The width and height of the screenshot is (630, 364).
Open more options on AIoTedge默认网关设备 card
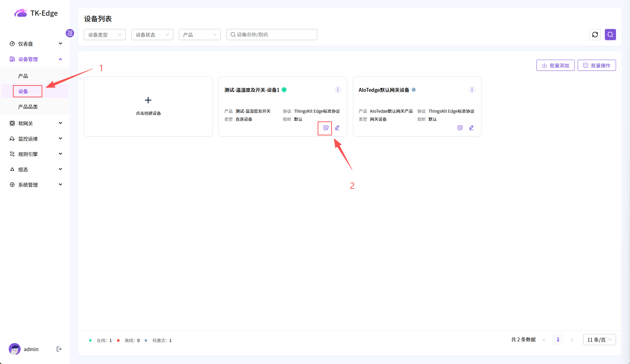472,90
